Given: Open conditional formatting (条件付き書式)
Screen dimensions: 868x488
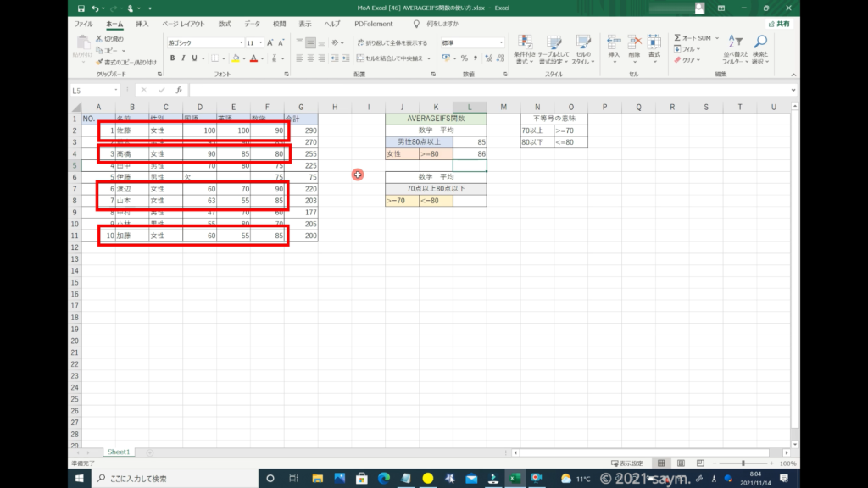Looking at the screenshot, I should (526, 49).
